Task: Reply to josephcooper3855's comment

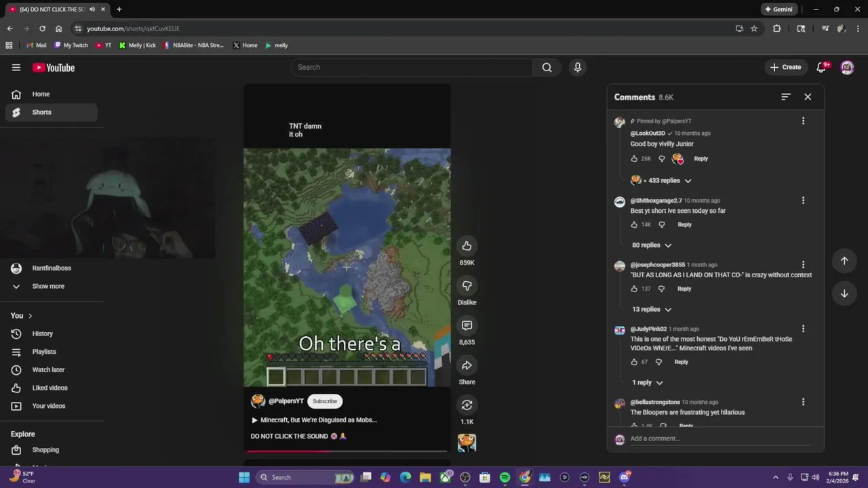Action: (x=684, y=289)
